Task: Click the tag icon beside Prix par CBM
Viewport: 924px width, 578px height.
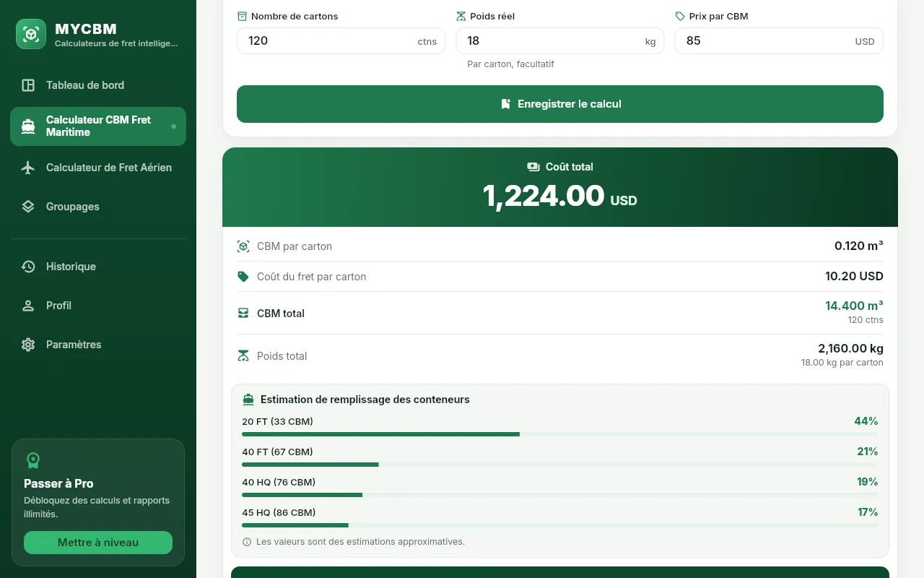Action: tap(680, 16)
